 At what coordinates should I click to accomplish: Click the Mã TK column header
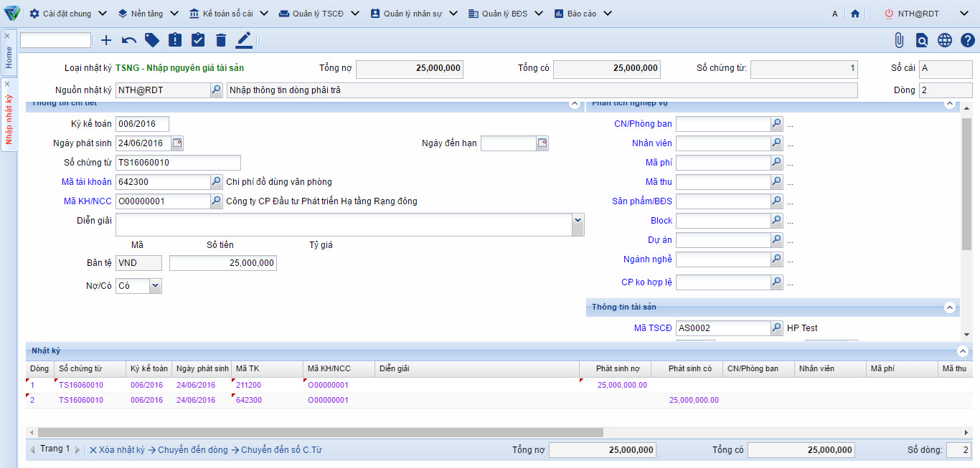pos(268,369)
